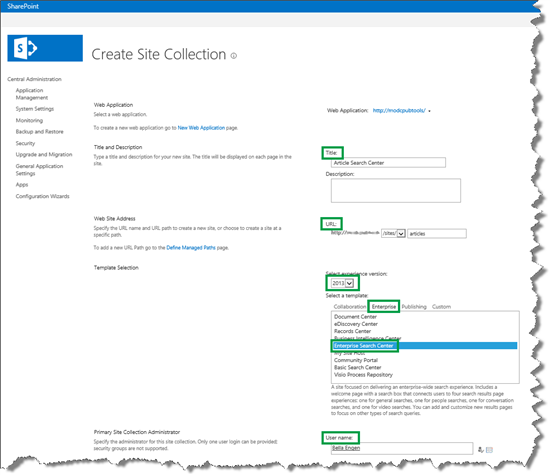Click the Description text area

point(396,190)
